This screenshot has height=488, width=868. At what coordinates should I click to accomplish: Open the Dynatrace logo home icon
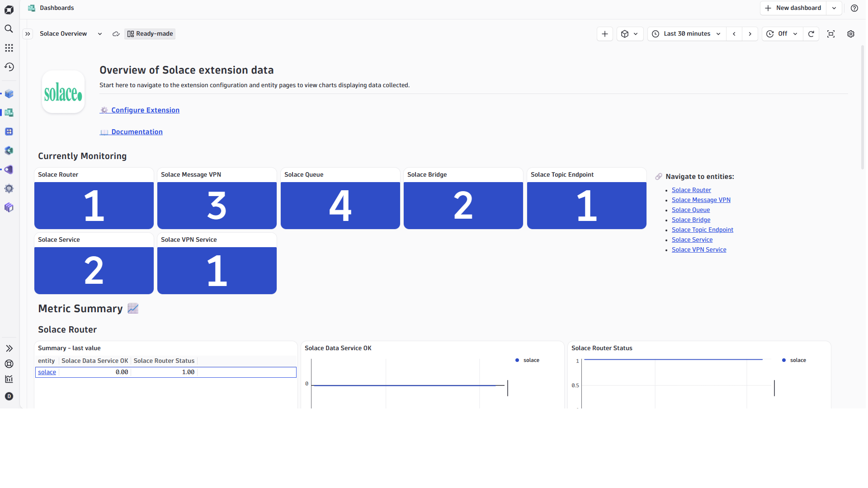(9, 9)
